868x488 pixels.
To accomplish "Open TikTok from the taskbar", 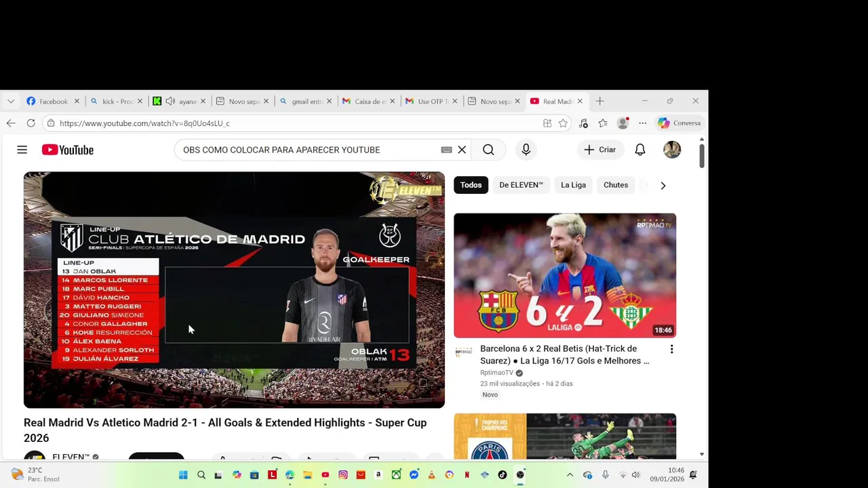I will pos(502,475).
